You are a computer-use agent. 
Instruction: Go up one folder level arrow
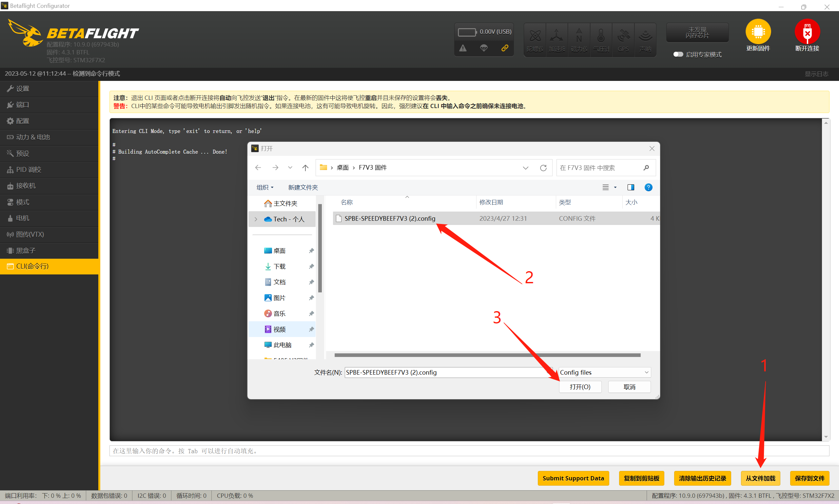tap(305, 168)
